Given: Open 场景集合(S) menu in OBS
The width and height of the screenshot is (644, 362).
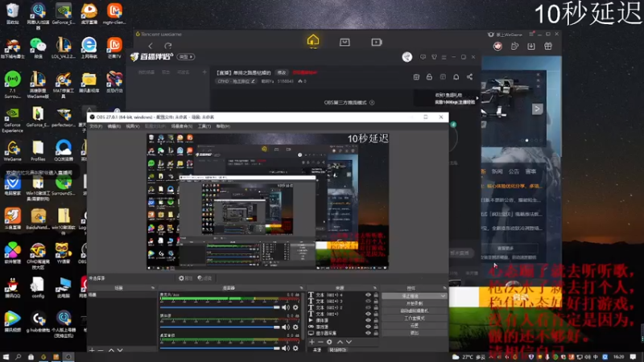Looking at the screenshot, I should click(182, 126).
